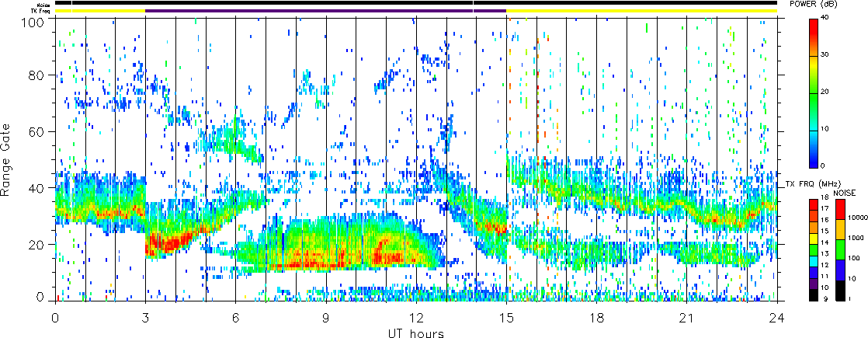Click the 100 label in NOISE legend
Viewport: 868px width, 338px height.
tap(853, 259)
